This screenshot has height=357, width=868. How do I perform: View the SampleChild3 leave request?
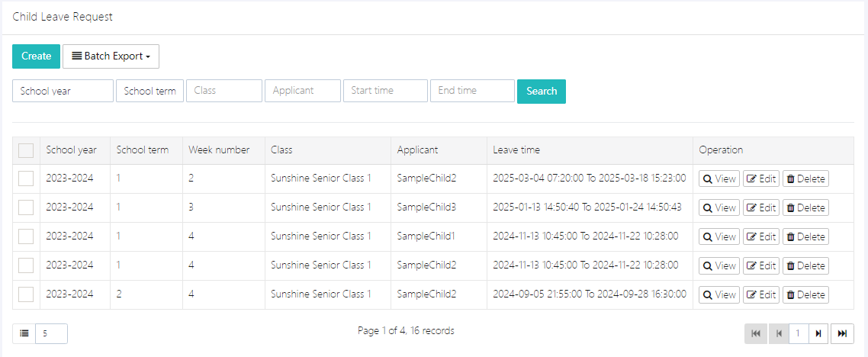point(719,207)
